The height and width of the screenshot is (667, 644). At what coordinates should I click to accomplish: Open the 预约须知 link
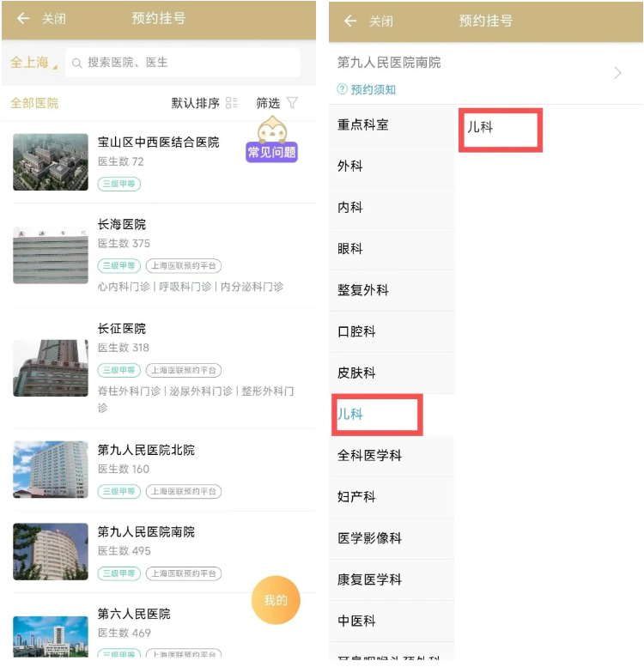(373, 90)
